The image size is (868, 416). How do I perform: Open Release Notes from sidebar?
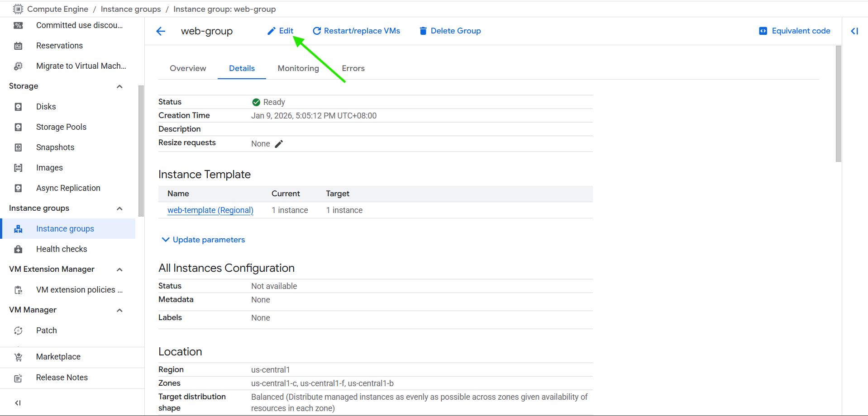(62, 378)
